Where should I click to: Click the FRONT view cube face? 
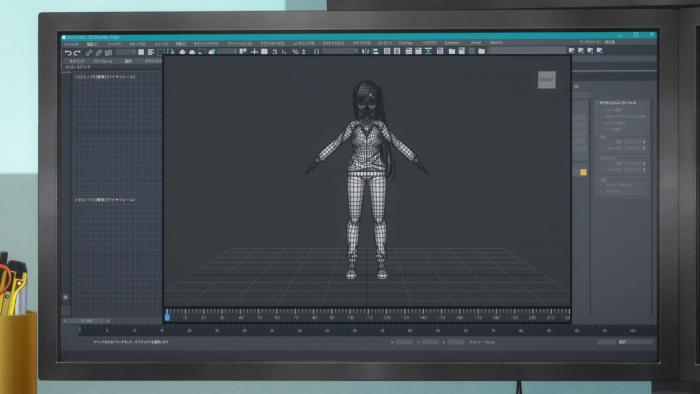546,79
